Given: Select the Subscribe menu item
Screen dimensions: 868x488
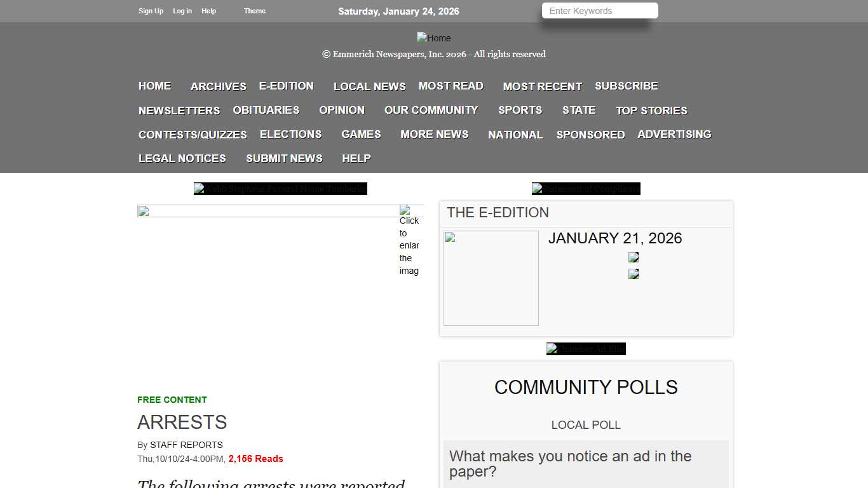Looking at the screenshot, I should 626,86.
